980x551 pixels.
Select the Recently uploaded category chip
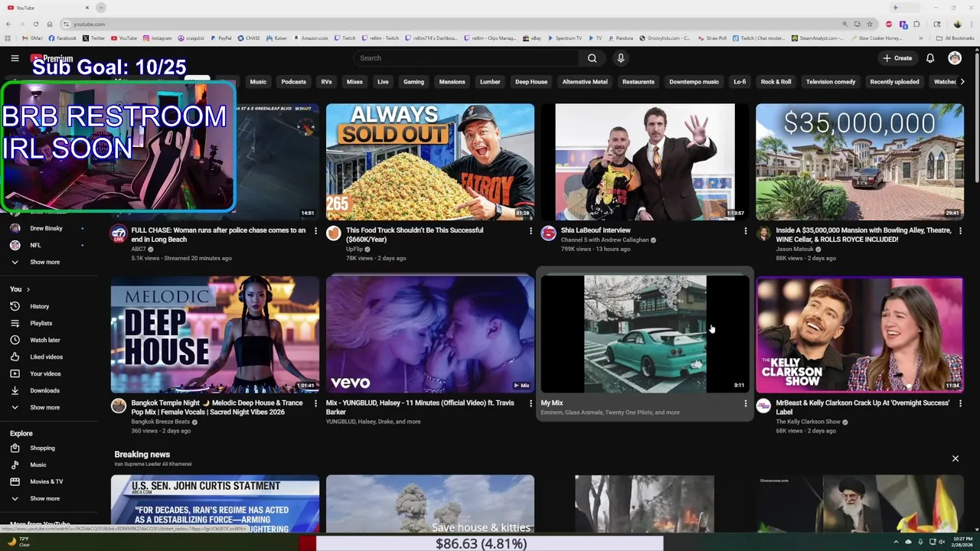point(894,82)
